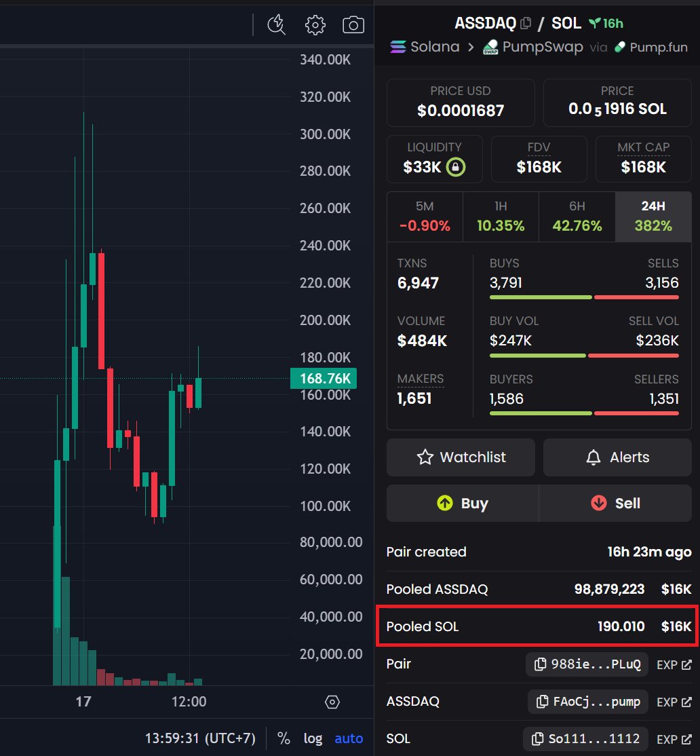
Task: Click the TXNS 6,947 value
Action: click(x=418, y=283)
